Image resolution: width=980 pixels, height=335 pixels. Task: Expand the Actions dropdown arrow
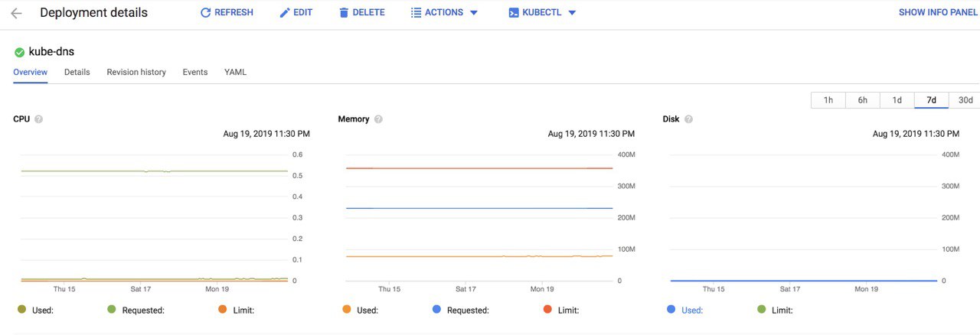click(x=473, y=13)
